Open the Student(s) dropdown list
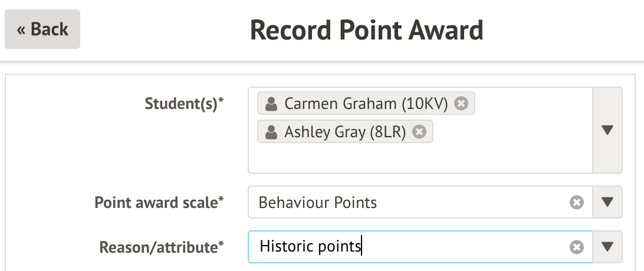Screen dimensions: 644x271 (607, 130)
